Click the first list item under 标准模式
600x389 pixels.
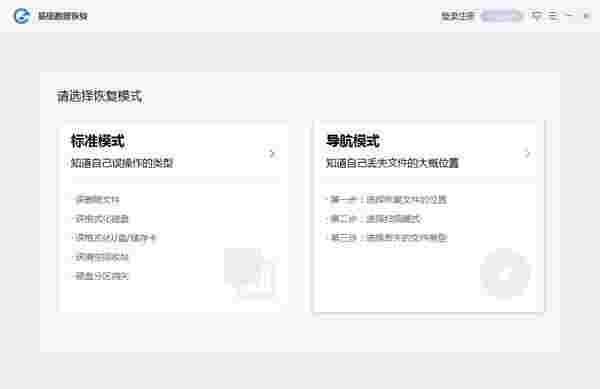coord(97,199)
